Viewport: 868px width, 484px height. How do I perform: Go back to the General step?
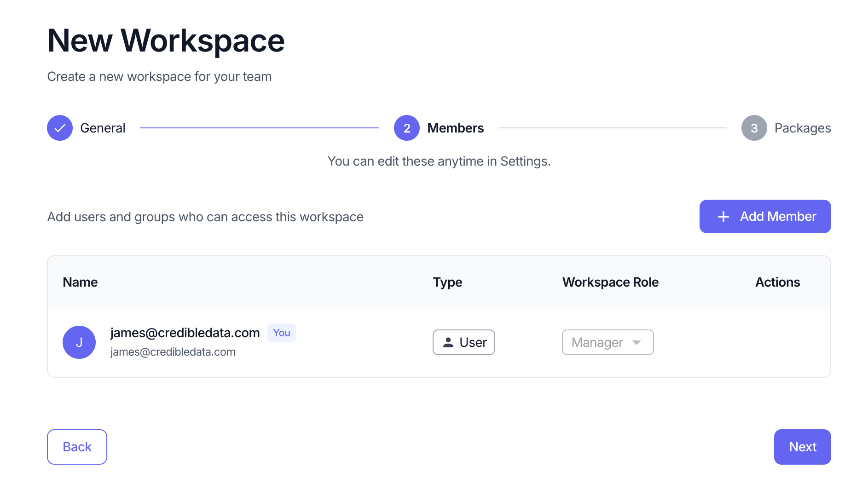pos(103,128)
